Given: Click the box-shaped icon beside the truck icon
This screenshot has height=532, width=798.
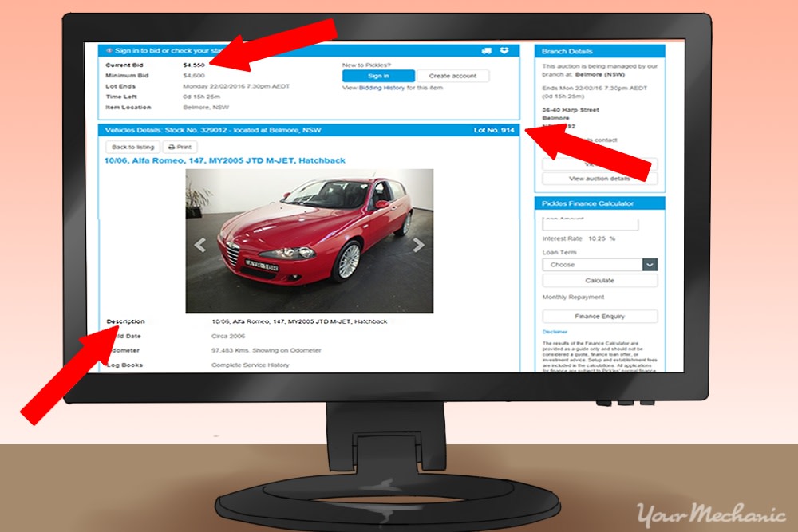Looking at the screenshot, I should [x=504, y=50].
